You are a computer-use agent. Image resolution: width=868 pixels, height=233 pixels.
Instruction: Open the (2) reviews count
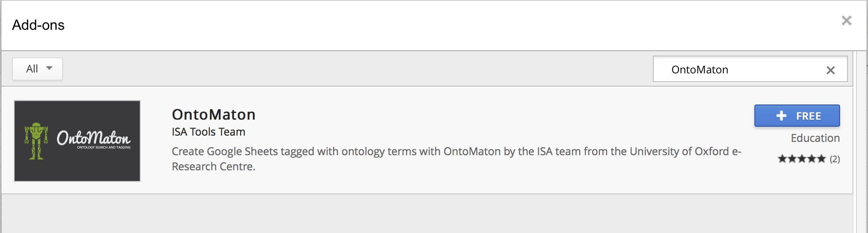click(x=835, y=159)
